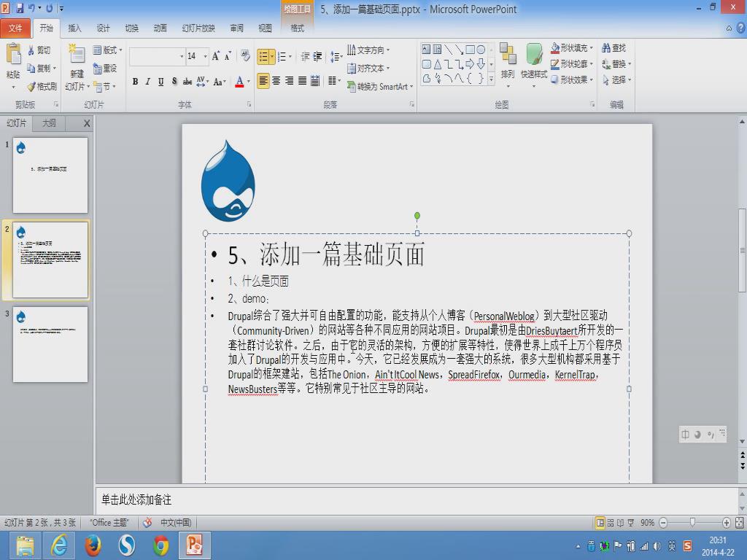
Task: Toggle text shadow (S) formatting
Action: pyautogui.click(x=174, y=82)
